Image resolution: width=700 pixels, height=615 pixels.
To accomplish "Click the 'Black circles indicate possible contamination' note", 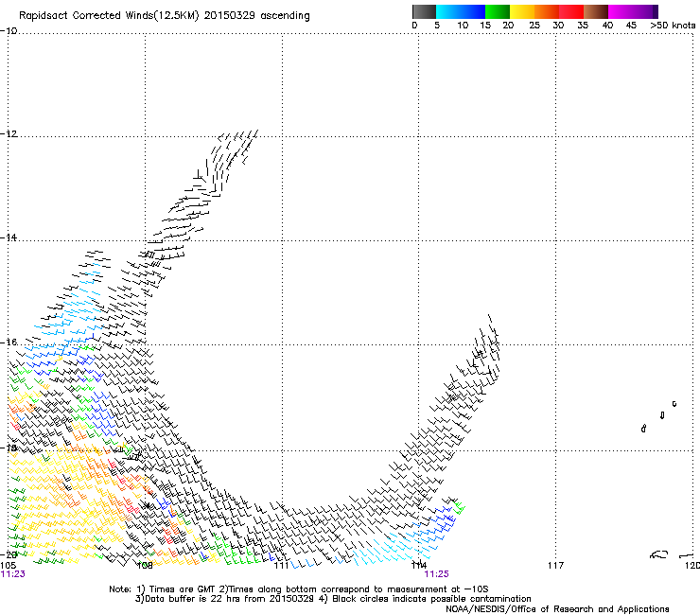I will (431, 599).
